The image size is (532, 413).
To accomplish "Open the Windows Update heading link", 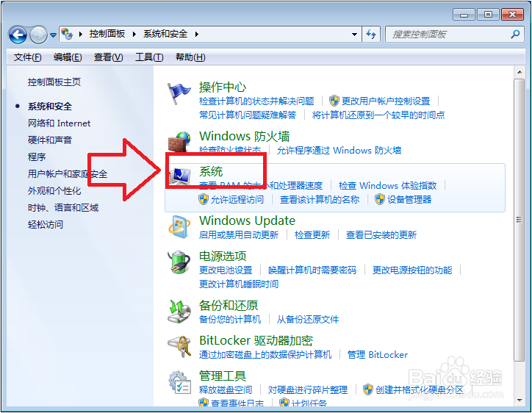I will (x=247, y=220).
